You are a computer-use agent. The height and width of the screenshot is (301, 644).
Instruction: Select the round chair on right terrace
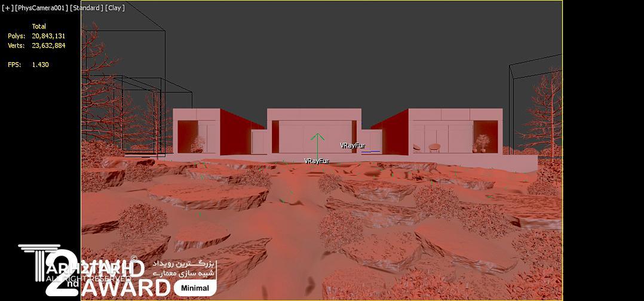[x=434, y=146]
